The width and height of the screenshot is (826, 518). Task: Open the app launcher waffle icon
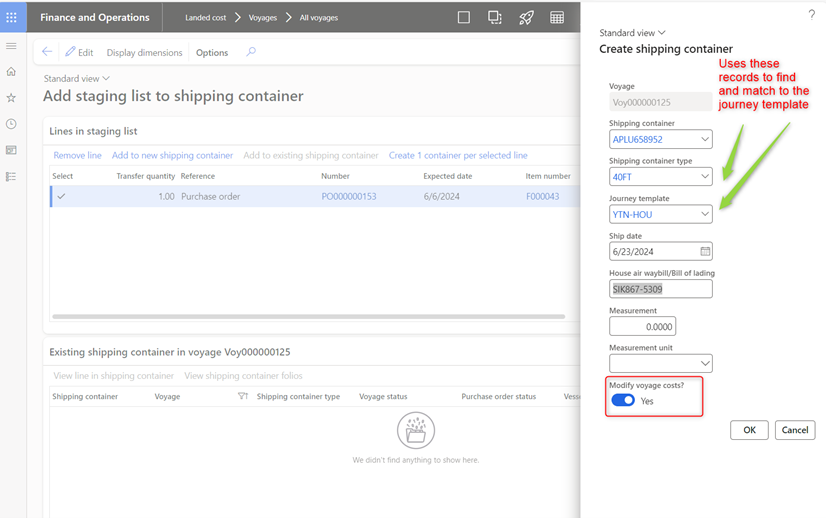(x=12, y=17)
